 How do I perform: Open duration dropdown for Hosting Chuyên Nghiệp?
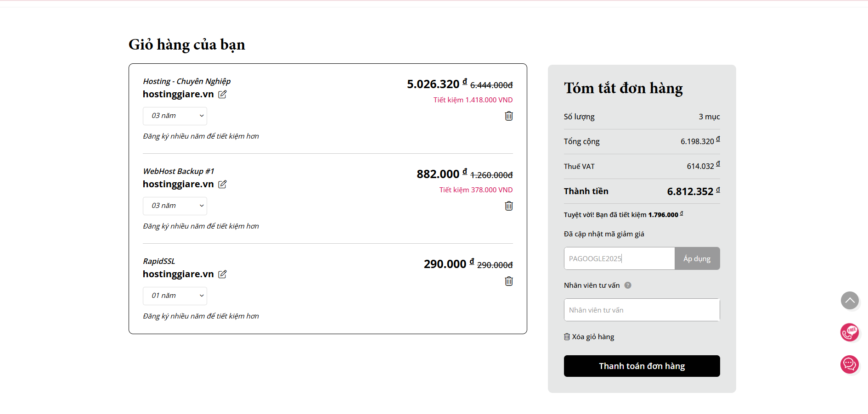coord(175,116)
